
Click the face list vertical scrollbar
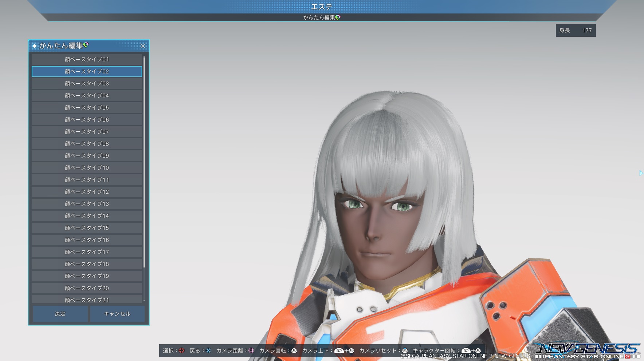[x=144, y=162]
